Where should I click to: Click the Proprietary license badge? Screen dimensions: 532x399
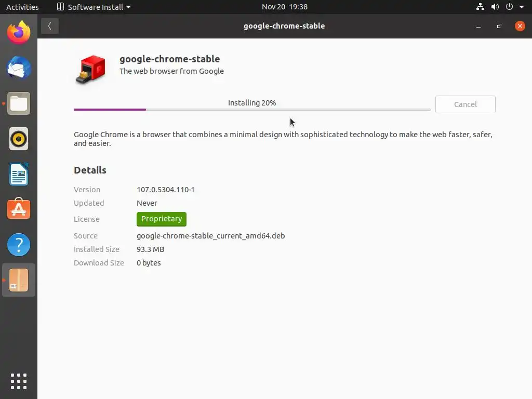tap(162, 219)
